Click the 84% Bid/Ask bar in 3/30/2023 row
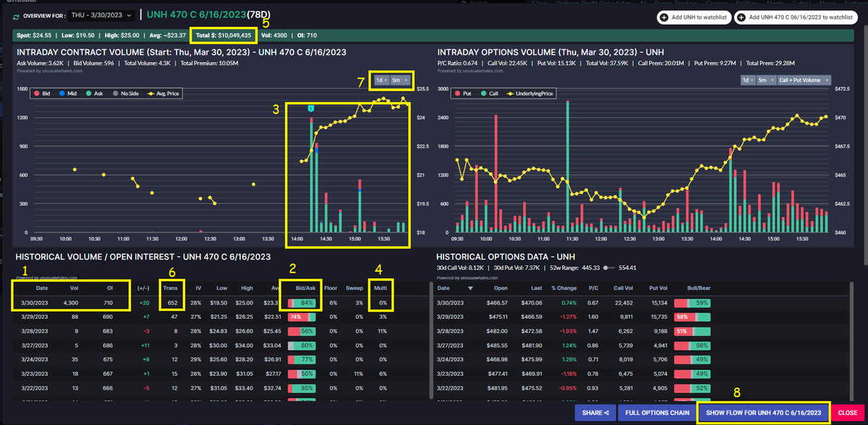Image resolution: width=868 pixels, height=425 pixels. [303, 303]
